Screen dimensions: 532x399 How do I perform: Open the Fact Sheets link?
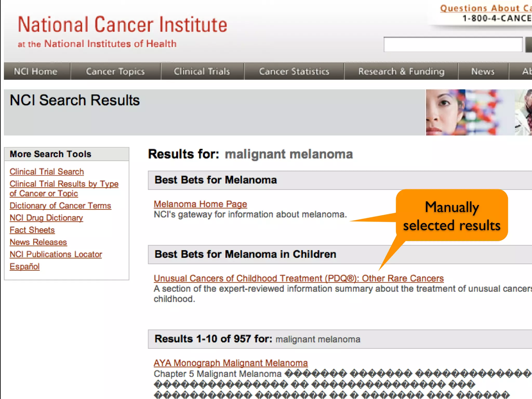(x=32, y=230)
